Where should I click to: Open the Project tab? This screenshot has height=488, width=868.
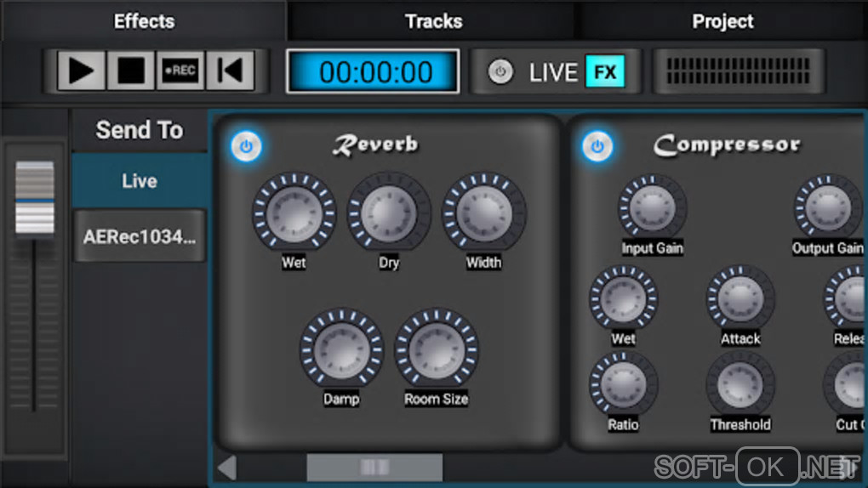click(x=722, y=21)
